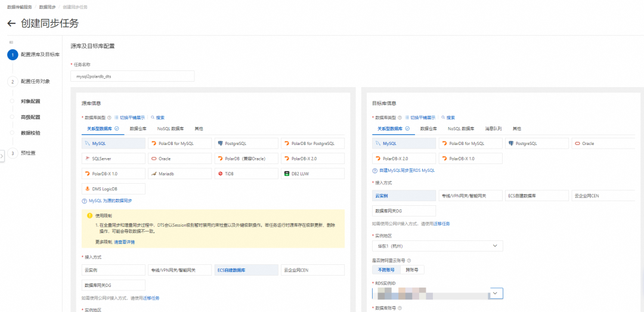Open 数据传输服务 breadcrumb

[19, 7]
